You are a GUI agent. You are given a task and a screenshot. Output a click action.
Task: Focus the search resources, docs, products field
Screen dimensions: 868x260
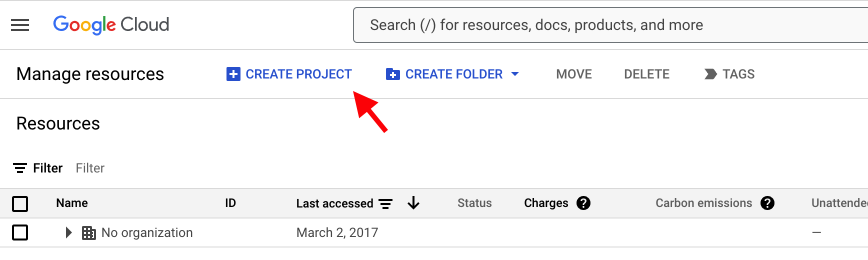tap(610, 25)
